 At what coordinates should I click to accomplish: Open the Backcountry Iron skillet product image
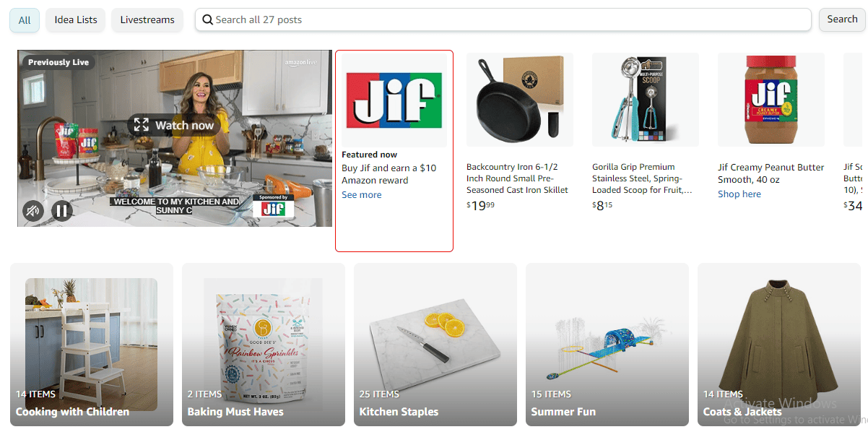point(520,100)
